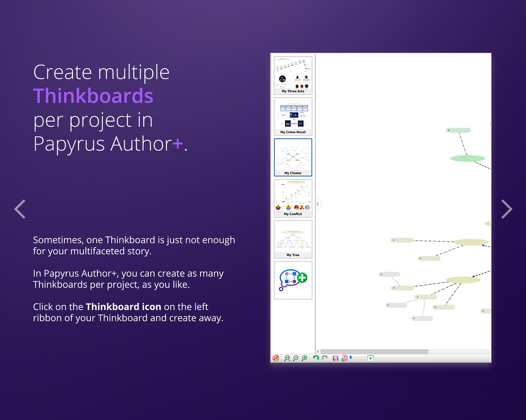Viewport: 526px width, 420px height.
Task: Zoom out of the Thinkboard
Action: 296,358
